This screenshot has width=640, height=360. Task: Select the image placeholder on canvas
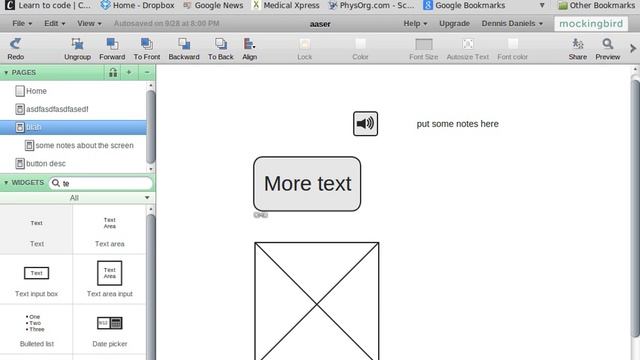point(317,301)
